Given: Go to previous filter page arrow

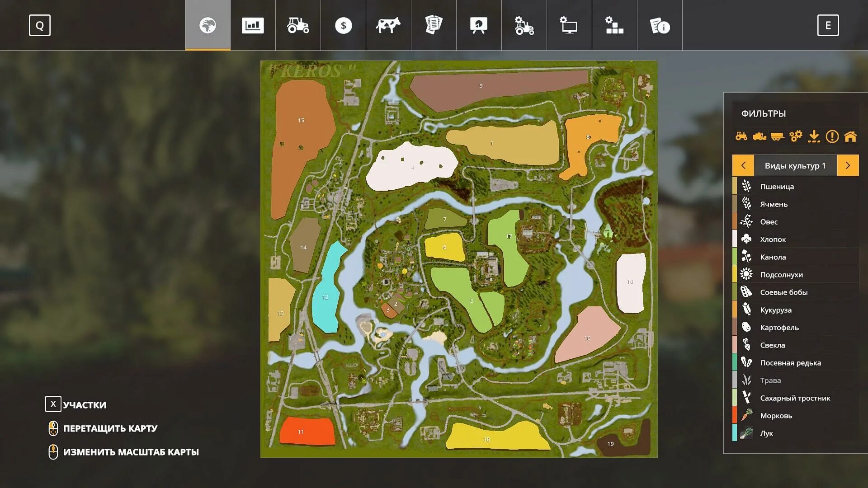Looking at the screenshot, I should tap(743, 165).
